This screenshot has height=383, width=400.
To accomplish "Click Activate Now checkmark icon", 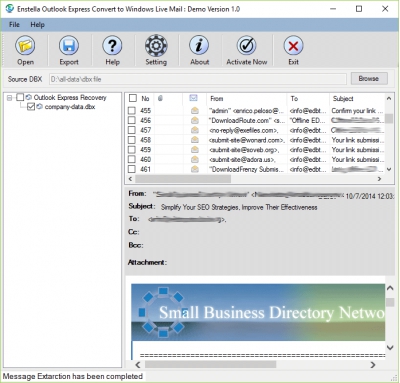I will pyautogui.click(x=246, y=46).
